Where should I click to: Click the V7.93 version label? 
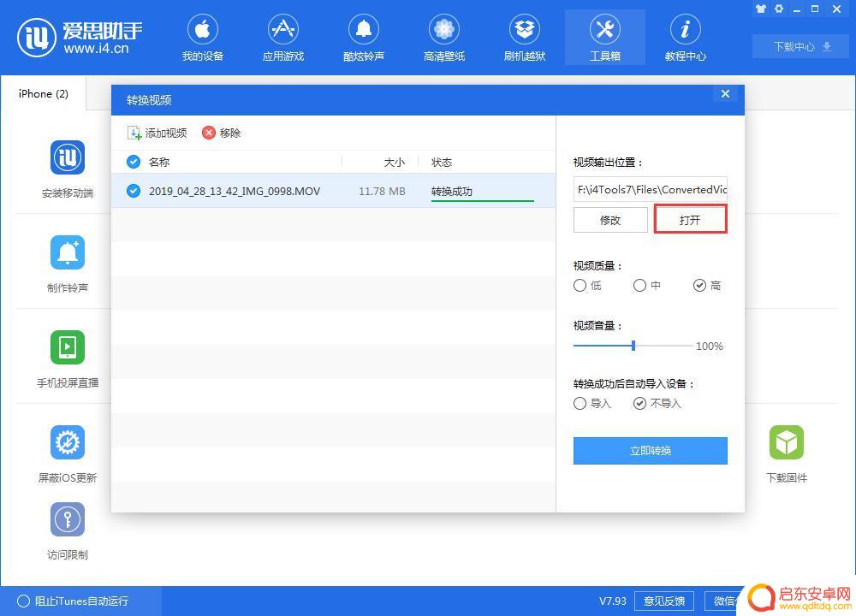tap(613, 601)
